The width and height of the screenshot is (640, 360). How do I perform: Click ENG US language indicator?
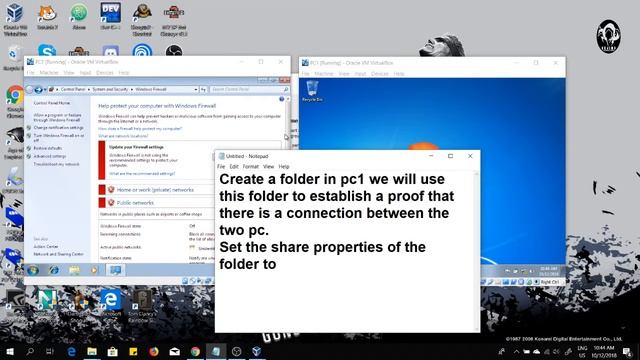tap(582, 351)
